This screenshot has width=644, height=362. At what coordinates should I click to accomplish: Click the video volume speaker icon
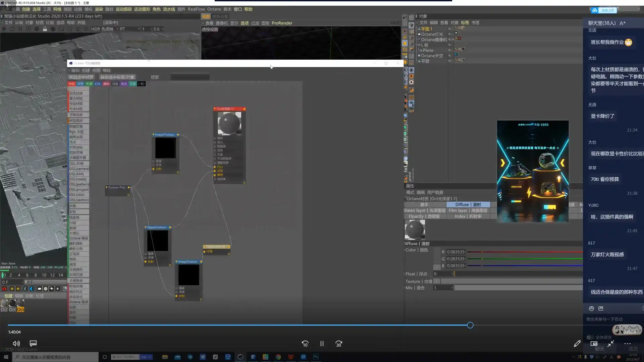(x=16, y=344)
